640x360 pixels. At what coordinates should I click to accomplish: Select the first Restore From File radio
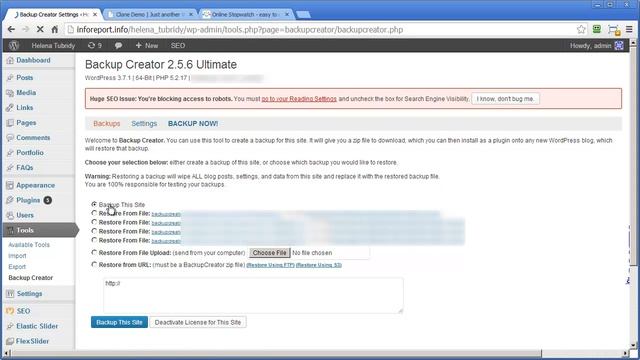click(x=94, y=213)
